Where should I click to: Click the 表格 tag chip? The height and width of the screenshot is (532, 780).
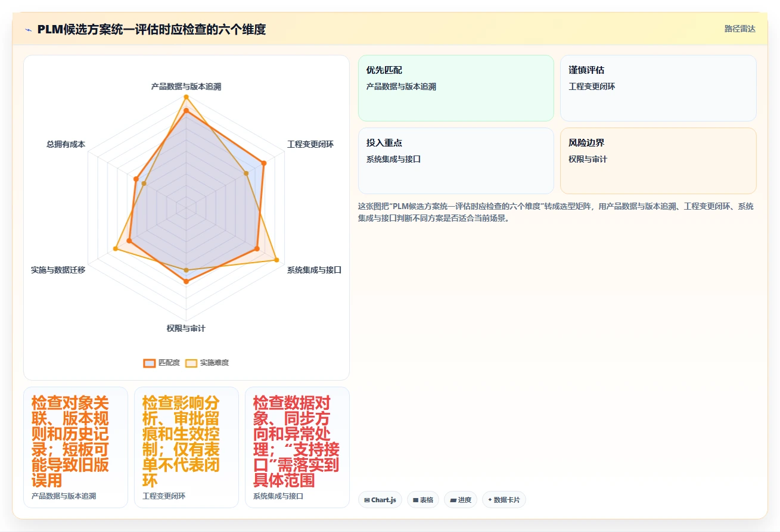click(423, 500)
